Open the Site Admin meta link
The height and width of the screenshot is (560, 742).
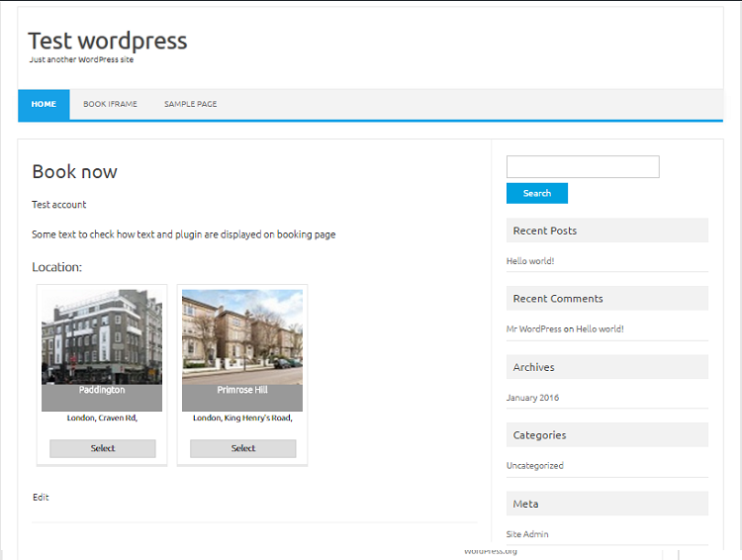[x=527, y=534]
